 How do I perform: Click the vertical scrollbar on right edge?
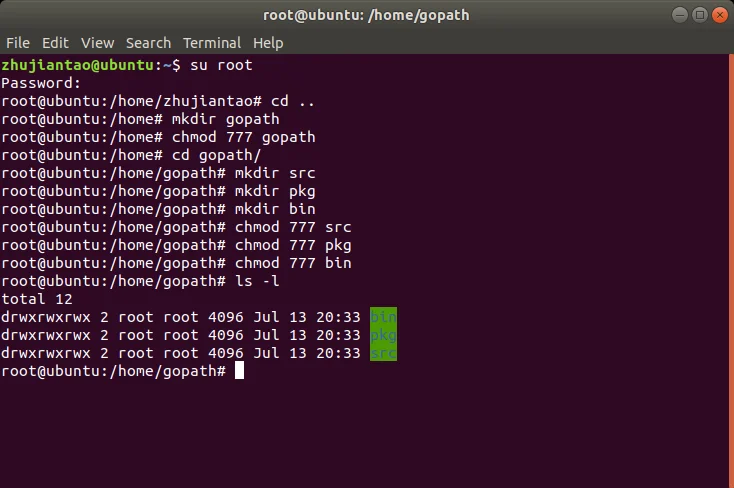pyautogui.click(x=732, y=271)
